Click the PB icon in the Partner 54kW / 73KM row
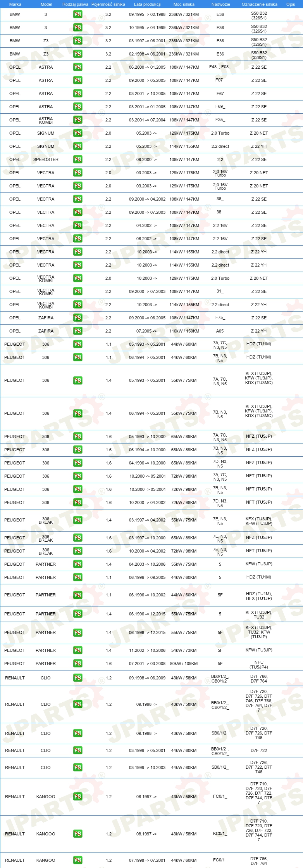 [77, 650]
